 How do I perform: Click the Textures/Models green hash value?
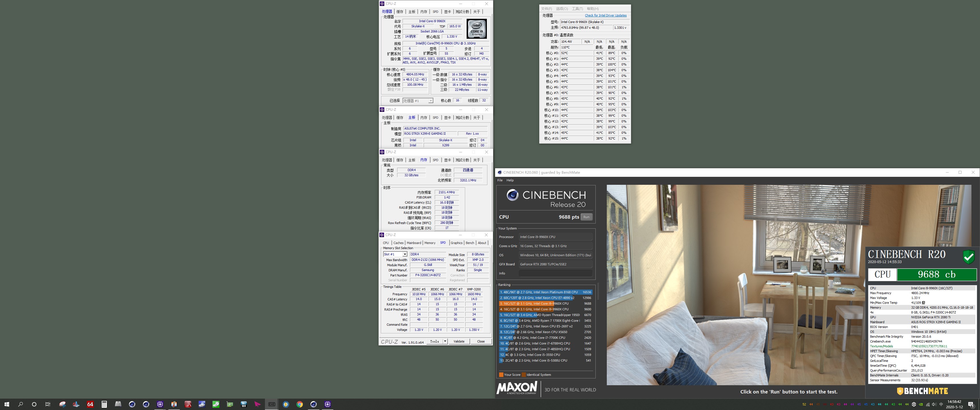929,347
